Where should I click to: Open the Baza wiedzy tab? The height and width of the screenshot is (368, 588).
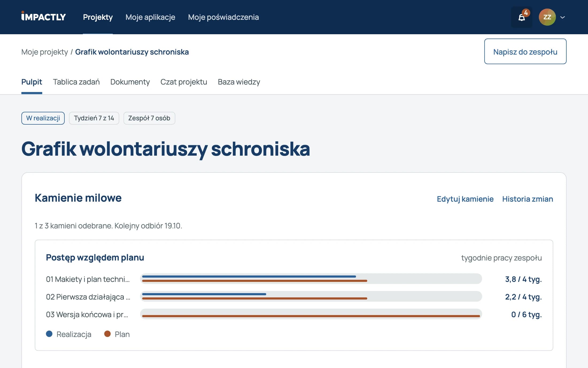[239, 82]
